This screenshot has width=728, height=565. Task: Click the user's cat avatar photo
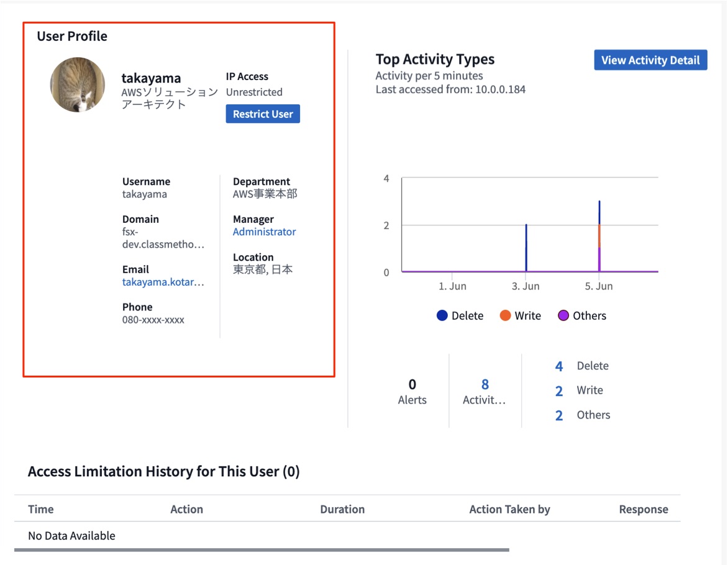(x=77, y=84)
